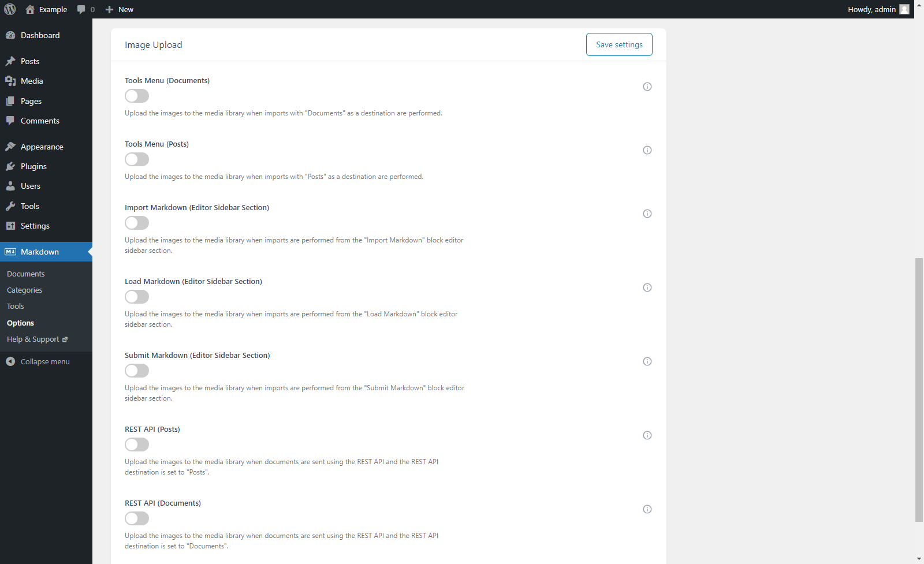Click the WordPress logo icon
Screen dimensions: 924x564
pos(10,9)
